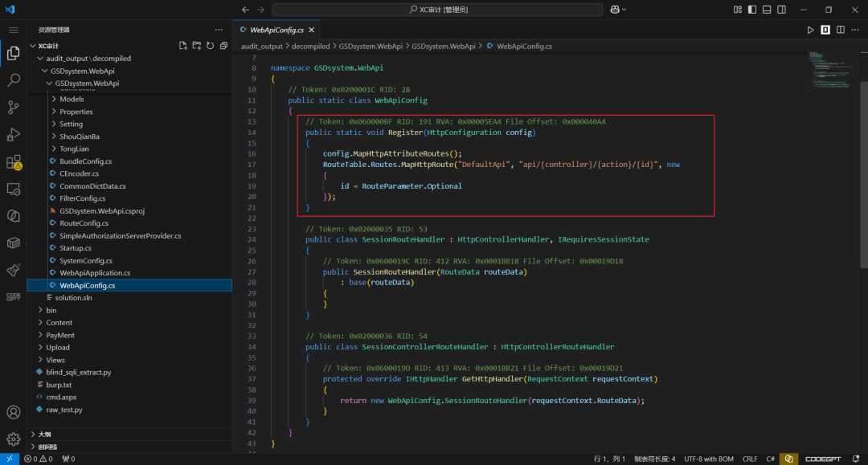Open the Manage gear icon
The width and height of the screenshot is (868, 465).
click(x=14, y=439)
